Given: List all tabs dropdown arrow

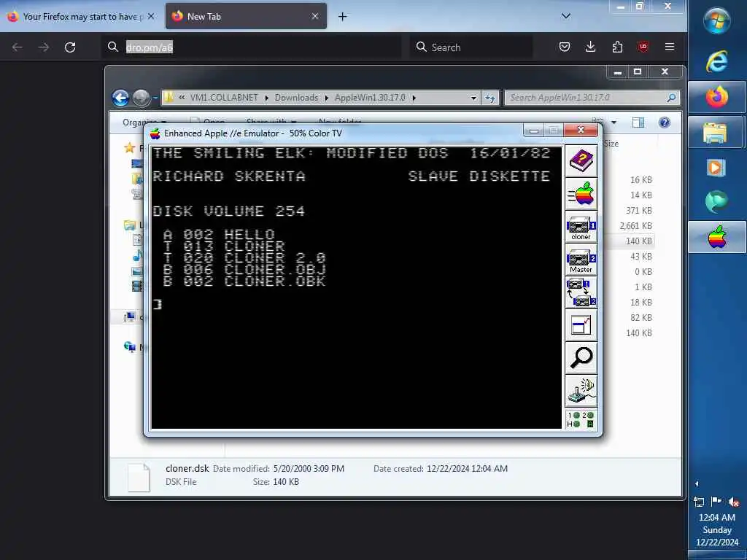Looking at the screenshot, I should coord(566,16).
